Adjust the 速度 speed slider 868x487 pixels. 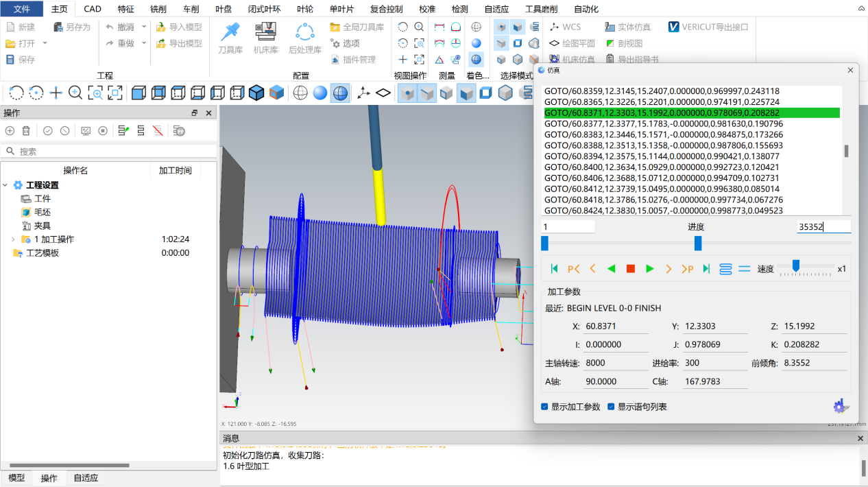pos(795,266)
